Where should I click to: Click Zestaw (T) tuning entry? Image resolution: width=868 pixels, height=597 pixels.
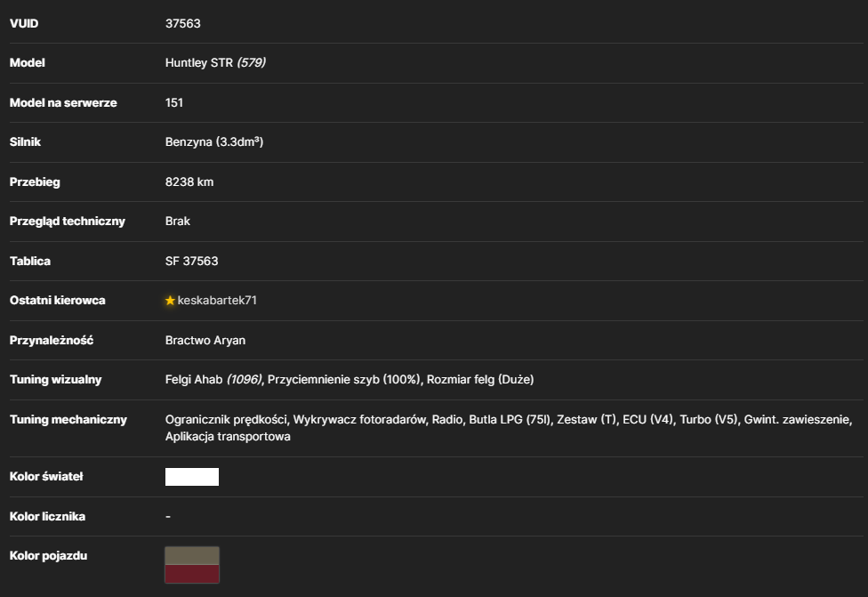(x=586, y=420)
